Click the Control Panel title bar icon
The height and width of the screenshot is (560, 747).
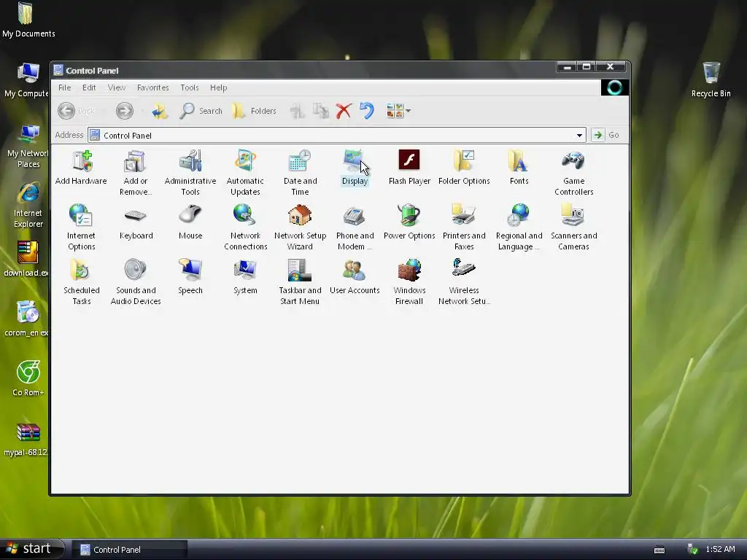coord(58,71)
